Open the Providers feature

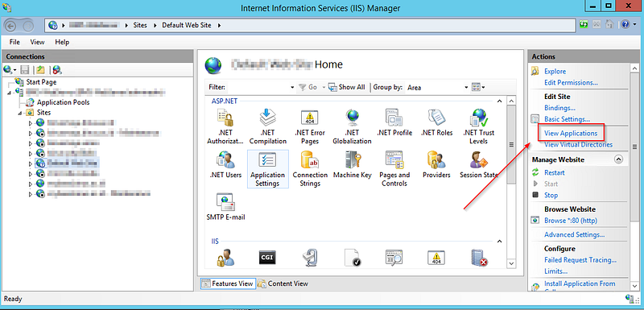click(436, 165)
